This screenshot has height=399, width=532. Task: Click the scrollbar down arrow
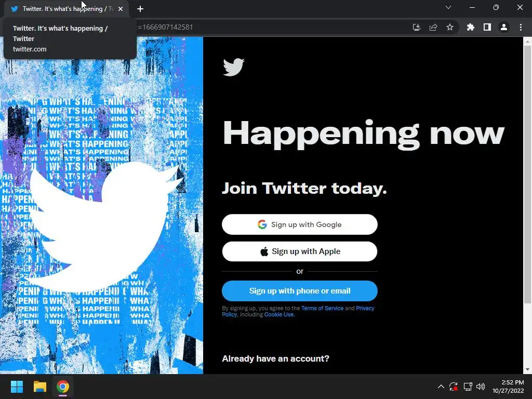coord(527,369)
